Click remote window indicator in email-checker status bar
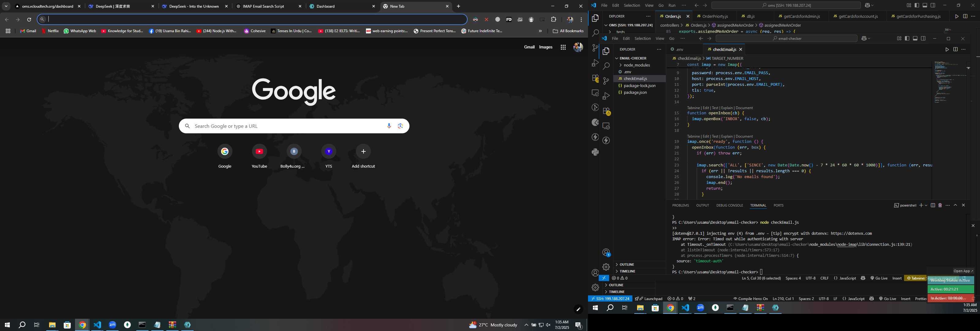This screenshot has width=980, height=331. tap(604, 278)
